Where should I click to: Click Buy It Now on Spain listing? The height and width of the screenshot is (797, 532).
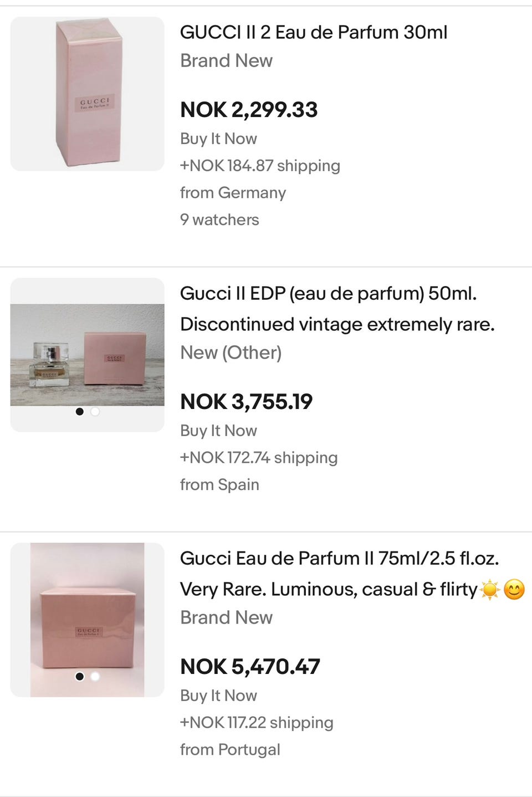point(218,431)
